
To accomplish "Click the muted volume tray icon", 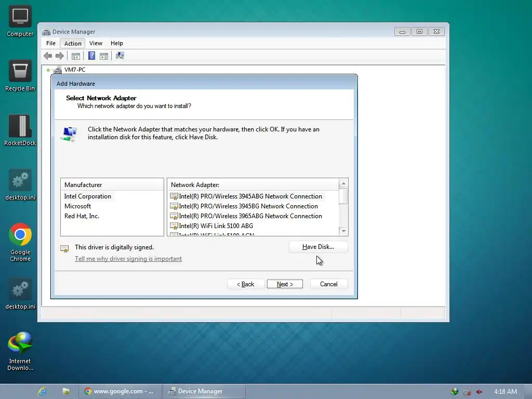I will coord(479,392).
